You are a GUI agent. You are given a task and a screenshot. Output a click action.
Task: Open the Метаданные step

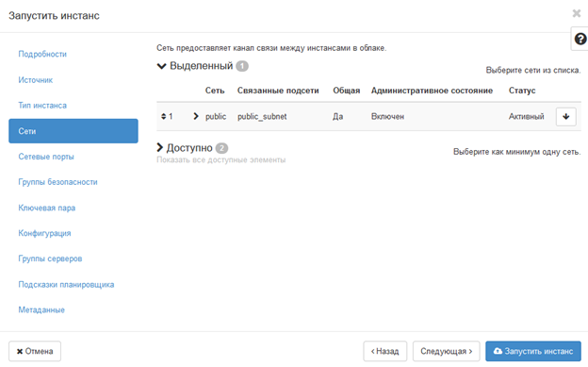pyautogui.click(x=41, y=309)
